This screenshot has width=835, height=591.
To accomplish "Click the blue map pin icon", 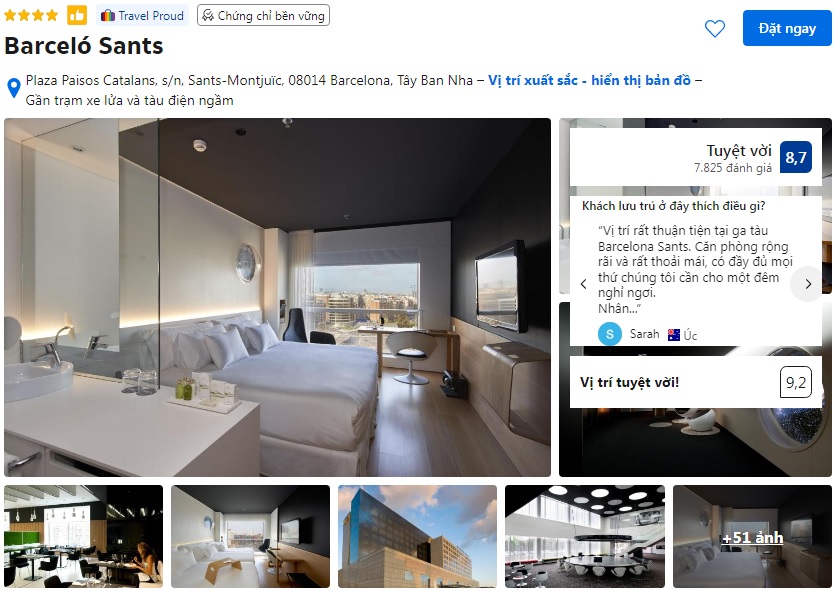I will coord(14,88).
